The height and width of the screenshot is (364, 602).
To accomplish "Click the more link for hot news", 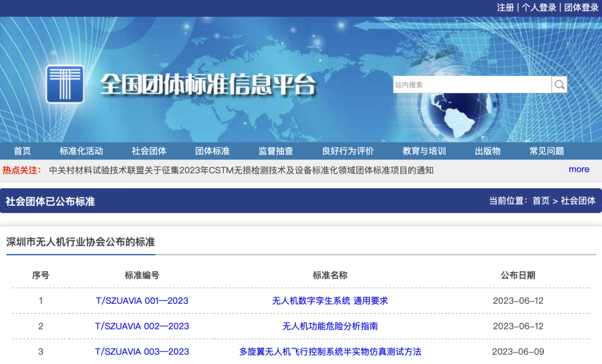I will pos(579,169).
